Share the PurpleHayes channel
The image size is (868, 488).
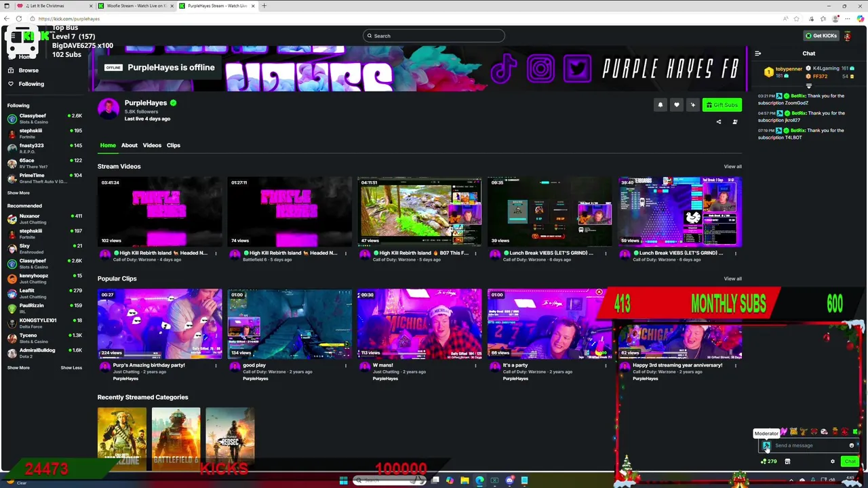coord(719,122)
